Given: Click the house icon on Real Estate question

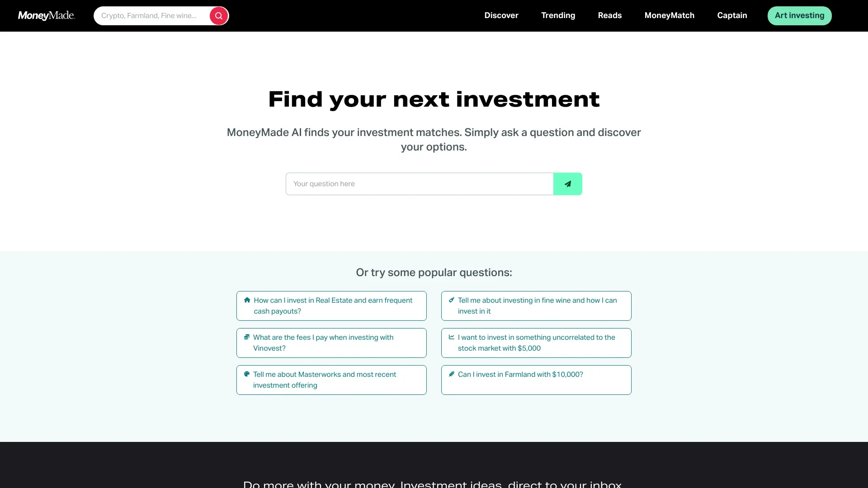Looking at the screenshot, I should [246, 300].
